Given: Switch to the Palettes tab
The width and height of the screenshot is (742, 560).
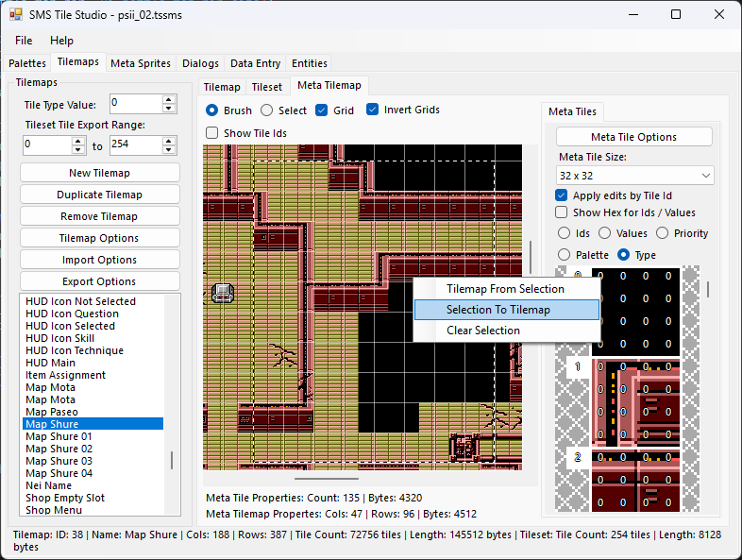Looking at the screenshot, I should click(27, 63).
